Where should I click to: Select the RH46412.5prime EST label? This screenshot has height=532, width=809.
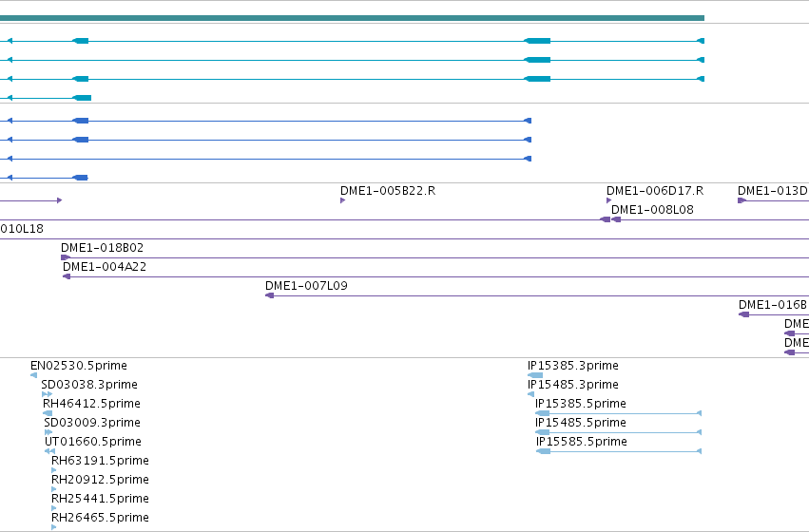tap(91, 404)
